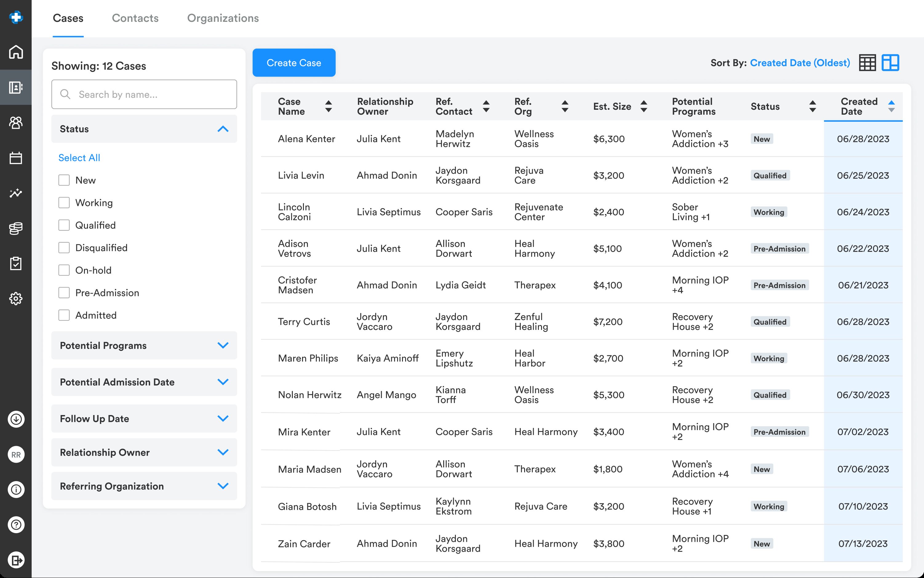Expand the Referring Organization filter
Image resolution: width=924 pixels, height=578 pixels.
click(x=223, y=486)
